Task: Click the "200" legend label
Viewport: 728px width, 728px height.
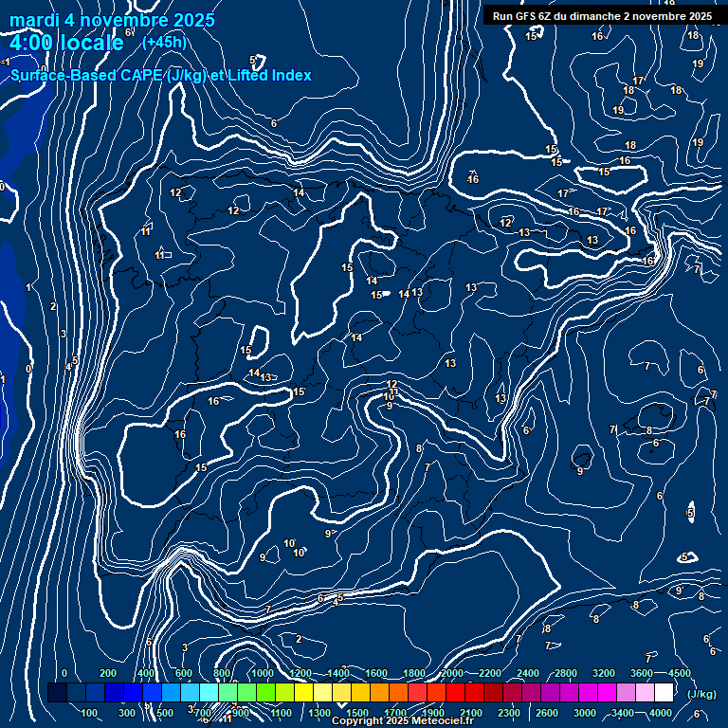Action: click(108, 673)
